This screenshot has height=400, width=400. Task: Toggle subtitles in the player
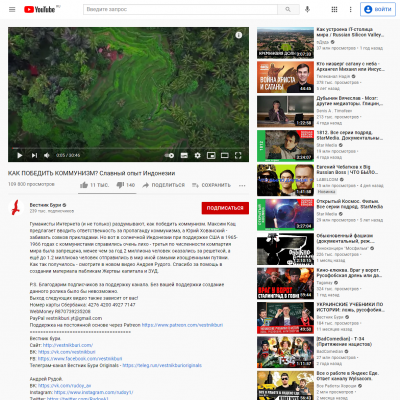(x=184, y=155)
